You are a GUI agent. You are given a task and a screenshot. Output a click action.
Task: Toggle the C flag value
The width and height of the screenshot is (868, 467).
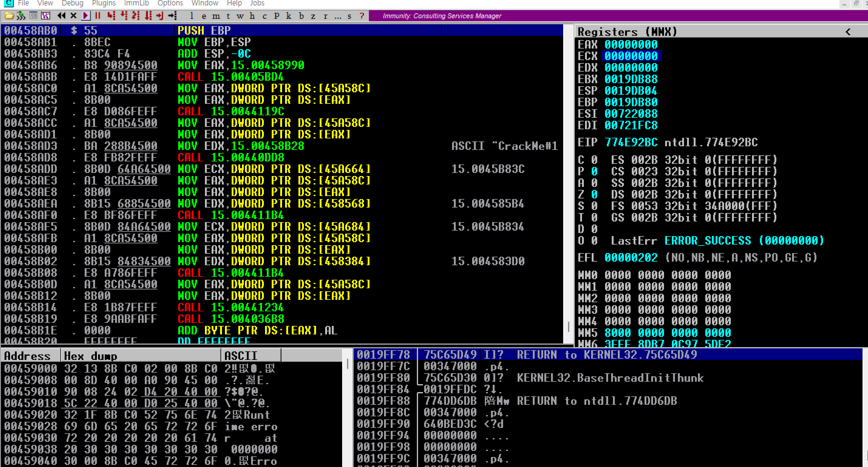point(594,160)
